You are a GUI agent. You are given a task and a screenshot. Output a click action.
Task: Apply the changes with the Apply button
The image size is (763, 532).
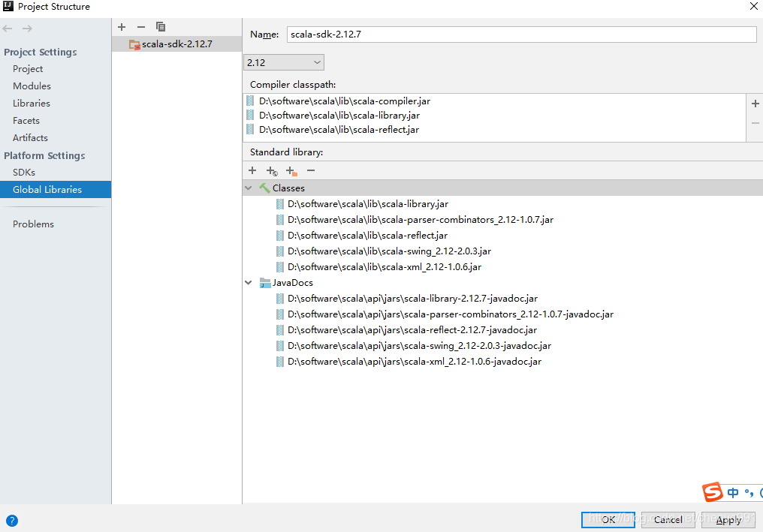pos(728,519)
